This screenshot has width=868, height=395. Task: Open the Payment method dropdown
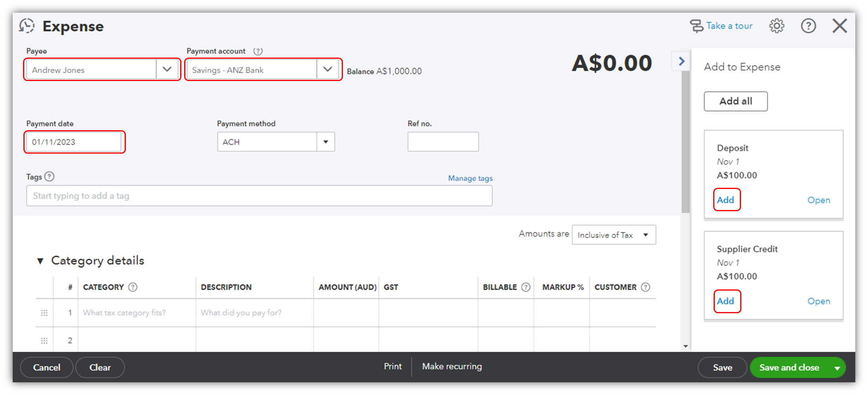(325, 142)
